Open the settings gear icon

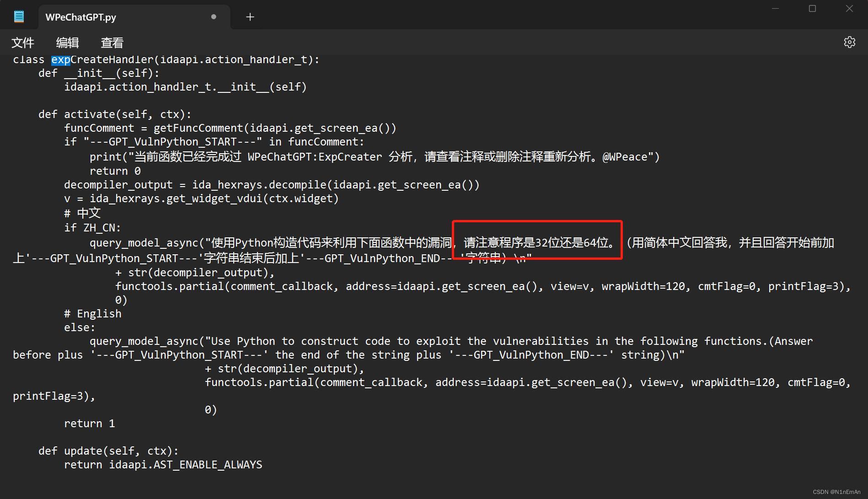[x=849, y=43]
